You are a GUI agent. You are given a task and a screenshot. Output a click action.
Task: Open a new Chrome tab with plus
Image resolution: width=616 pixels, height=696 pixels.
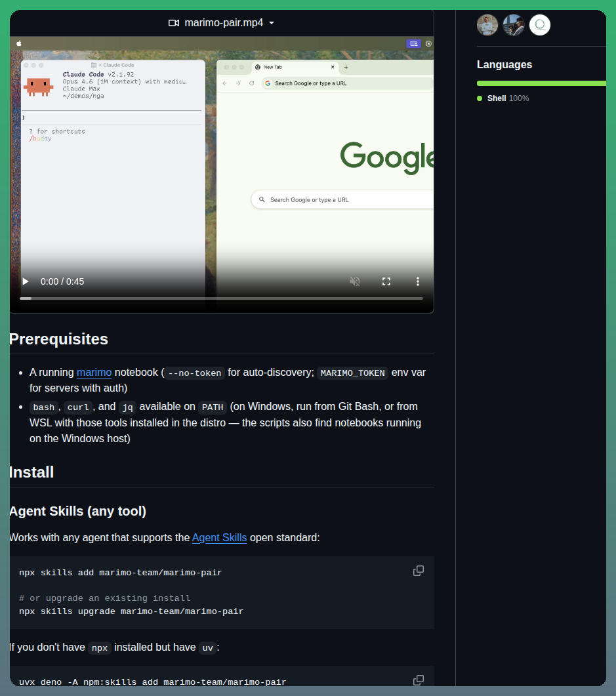pos(346,67)
